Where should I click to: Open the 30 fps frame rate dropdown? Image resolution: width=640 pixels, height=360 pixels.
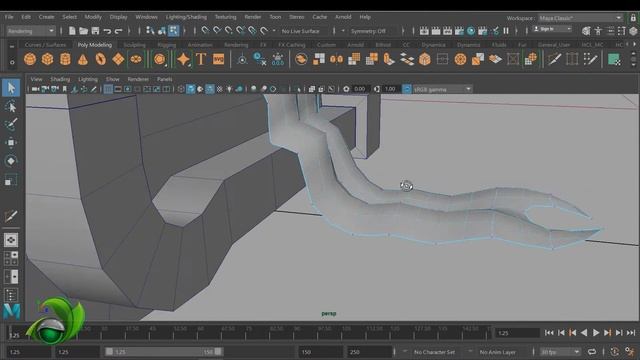pos(560,352)
